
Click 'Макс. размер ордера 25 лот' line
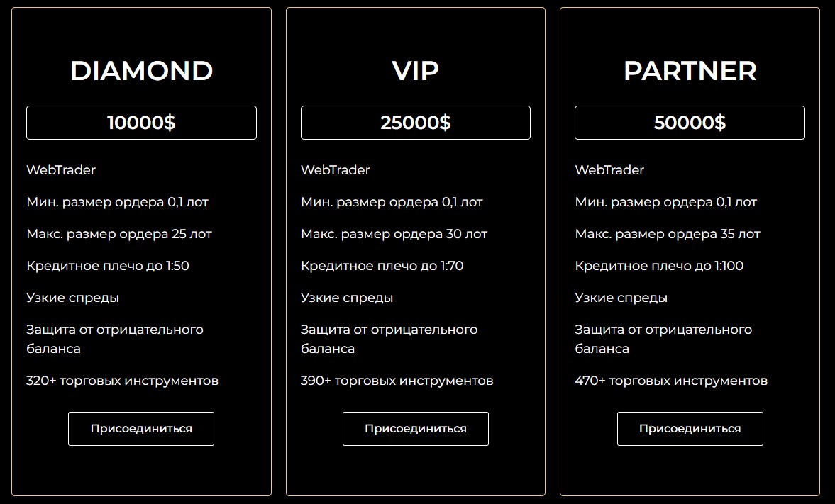click(x=119, y=234)
